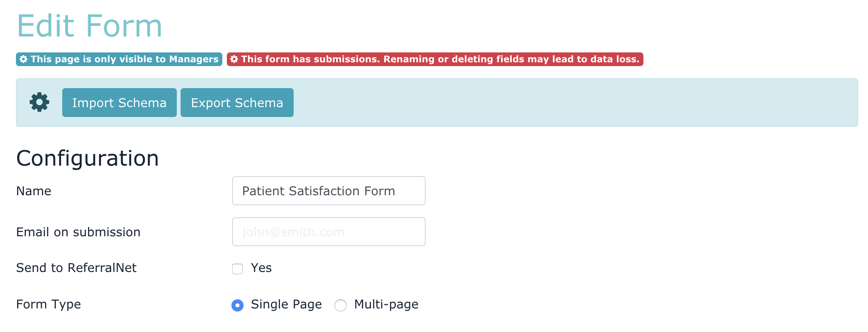The height and width of the screenshot is (332, 868).
Task: Focus the Name field containing Patient Satisfaction Form
Action: tap(329, 191)
